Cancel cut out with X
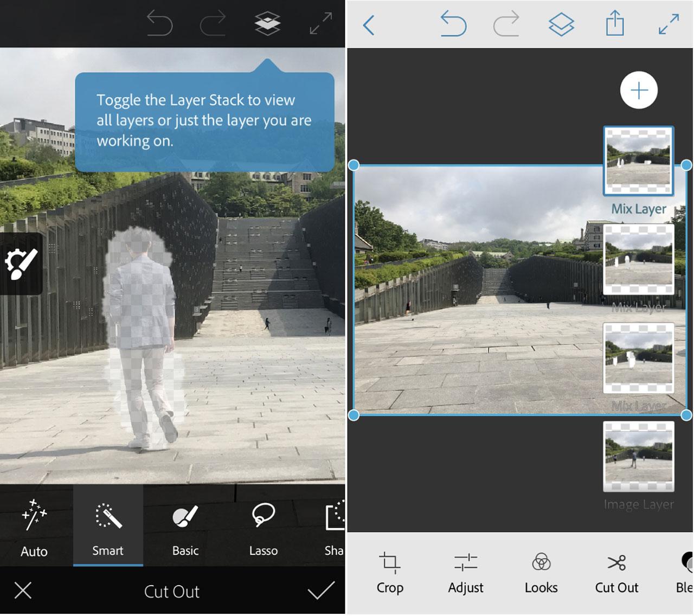 [23, 591]
